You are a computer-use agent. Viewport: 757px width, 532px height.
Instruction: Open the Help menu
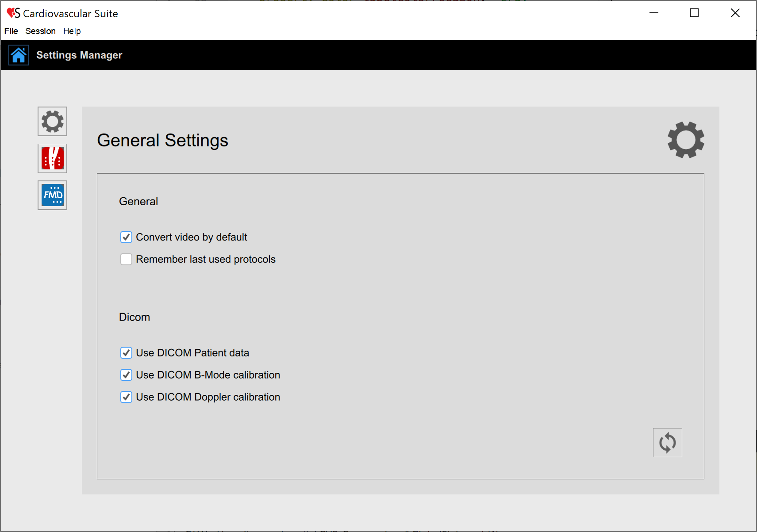pyautogui.click(x=72, y=31)
